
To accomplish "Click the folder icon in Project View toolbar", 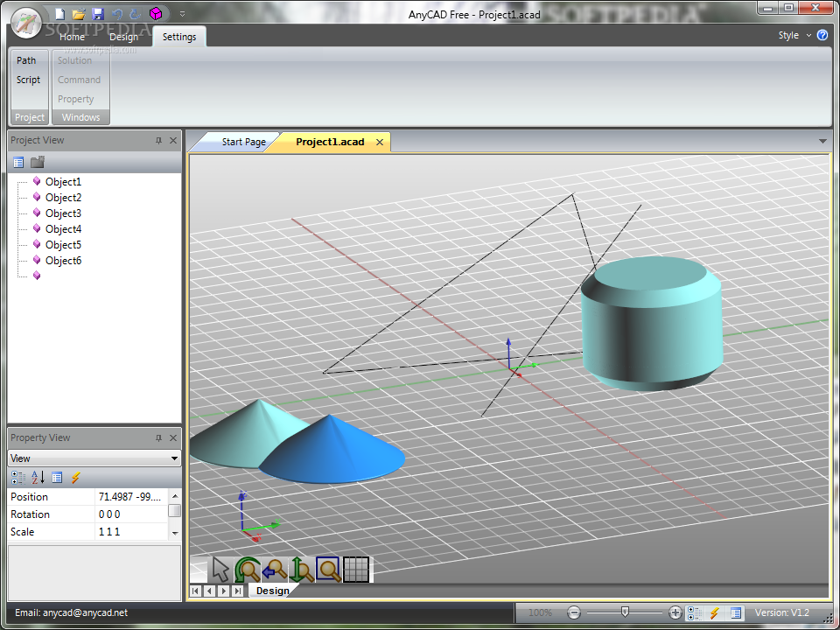I will click(38, 162).
